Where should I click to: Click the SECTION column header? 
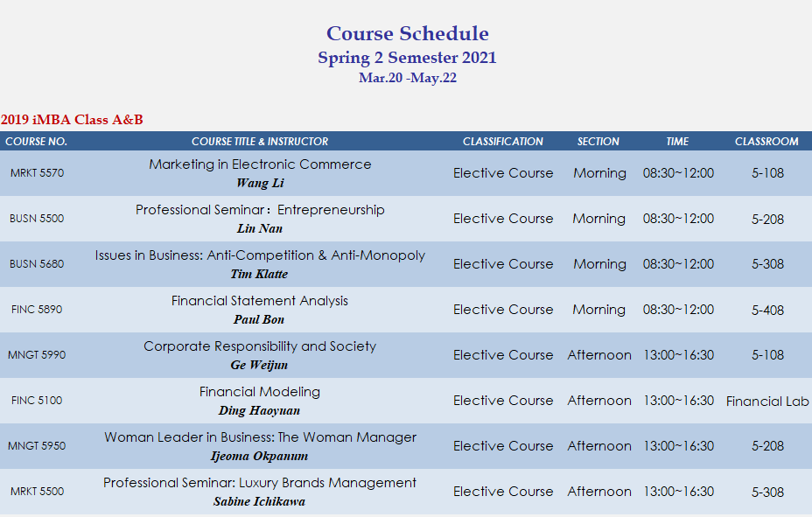pyautogui.click(x=598, y=142)
